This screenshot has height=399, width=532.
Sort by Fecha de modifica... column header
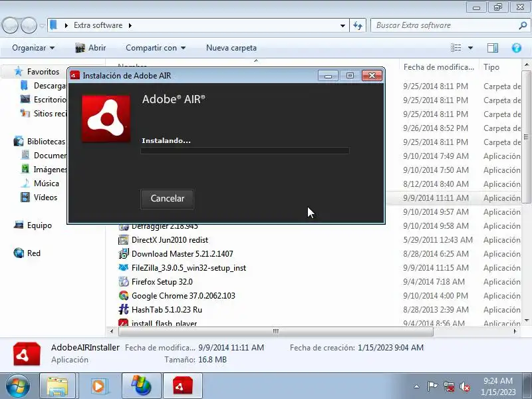[x=439, y=67]
